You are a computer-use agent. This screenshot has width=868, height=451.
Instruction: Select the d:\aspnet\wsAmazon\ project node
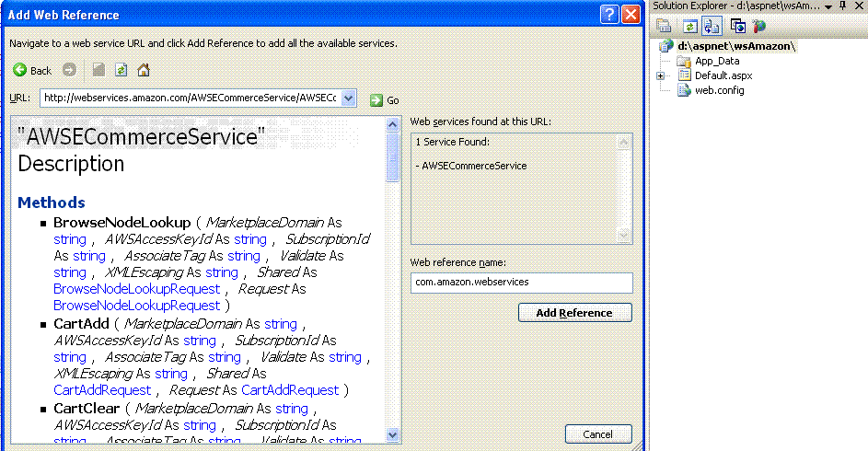736,46
